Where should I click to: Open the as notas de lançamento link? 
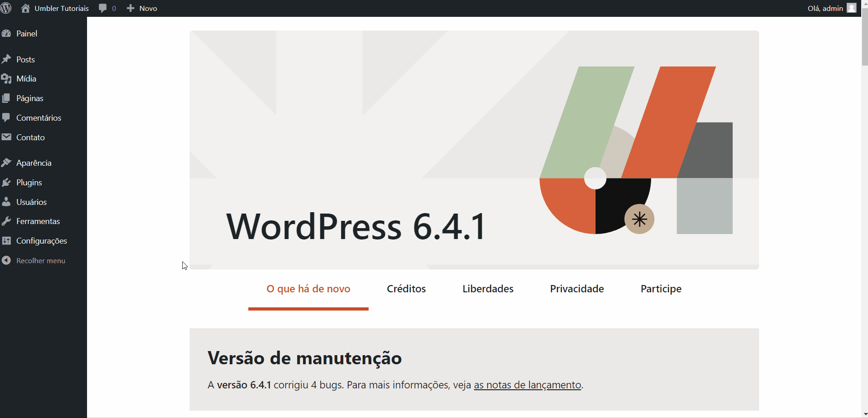pyautogui.click(x=527, y=385)
